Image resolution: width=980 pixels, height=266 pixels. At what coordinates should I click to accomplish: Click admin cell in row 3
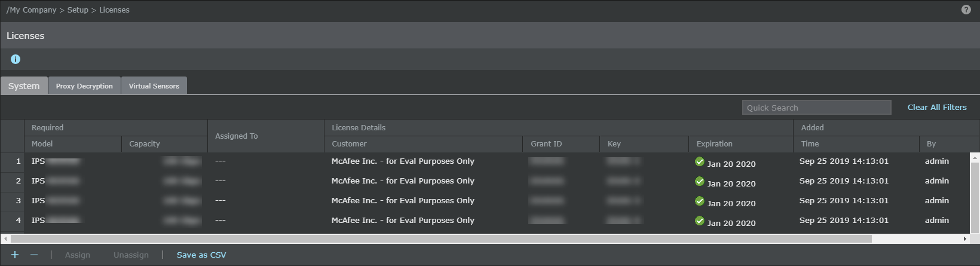pos(936,201)
